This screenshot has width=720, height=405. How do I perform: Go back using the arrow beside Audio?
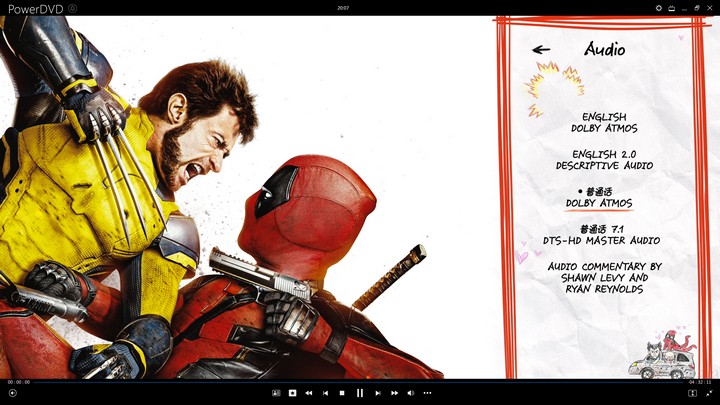[x=541, y=50]
